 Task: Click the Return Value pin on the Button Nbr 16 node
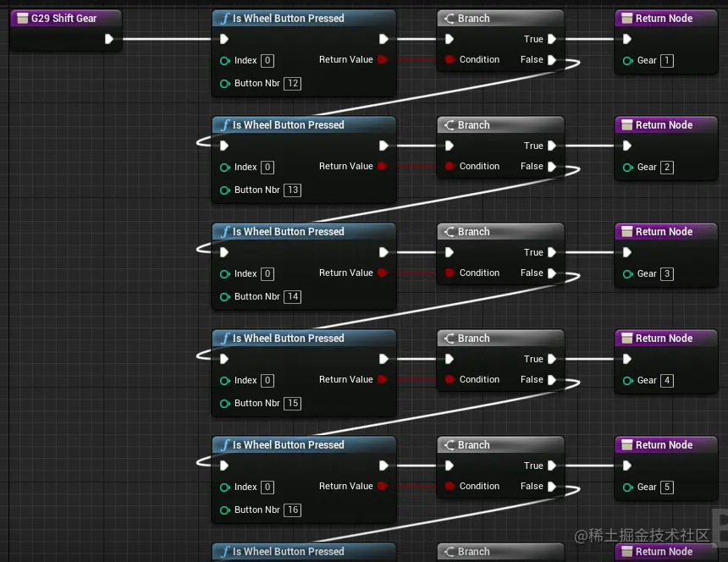pyautogui.click(x=383, y=486)
